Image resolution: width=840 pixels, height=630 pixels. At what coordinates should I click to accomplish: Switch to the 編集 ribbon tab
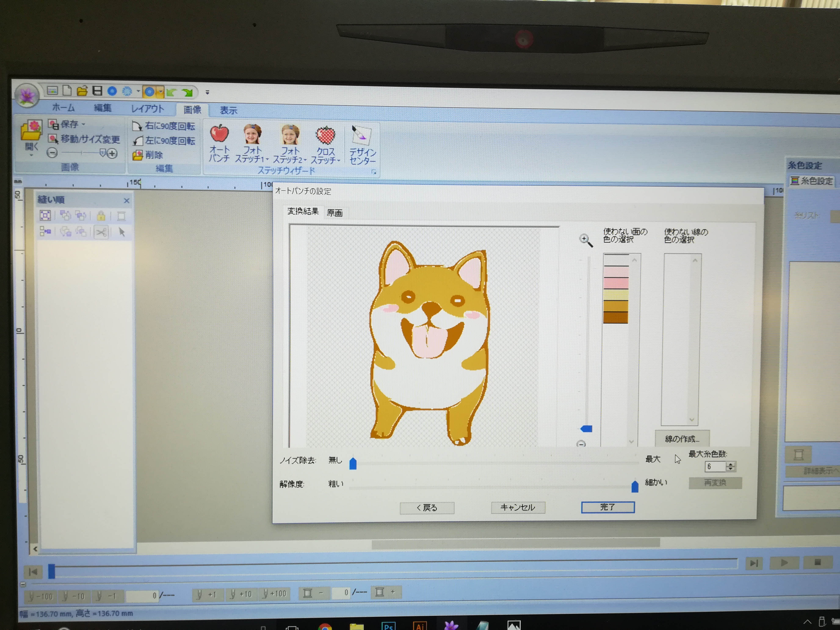coord(102,108)
